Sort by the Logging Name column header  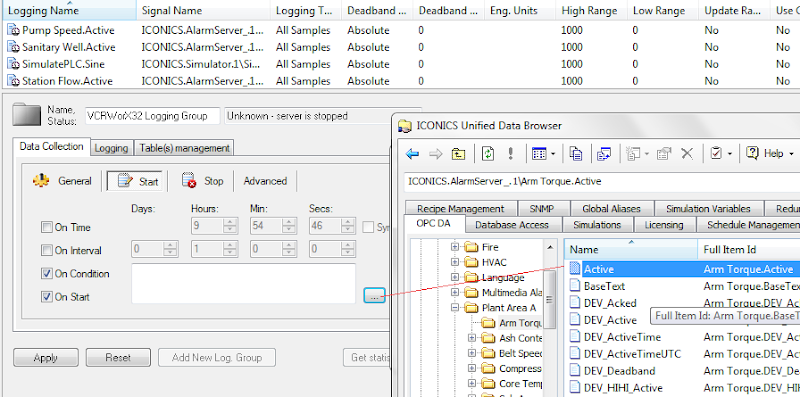68,10
